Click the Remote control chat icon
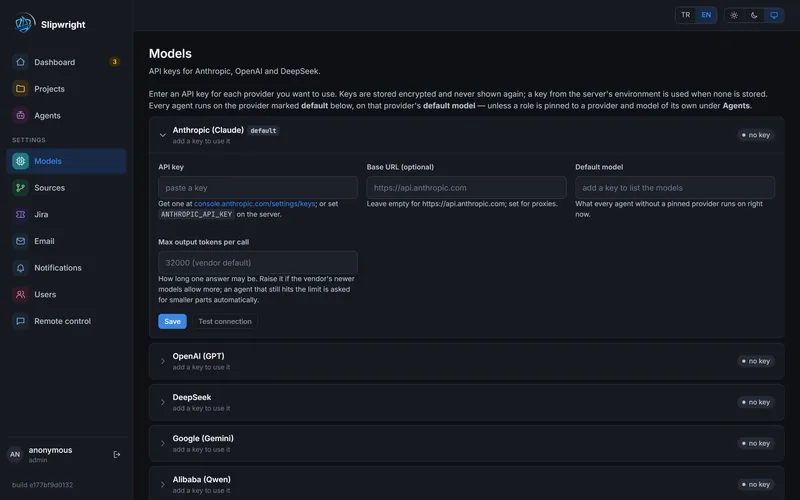The image size is (800, 500). [x=20, y=321]
